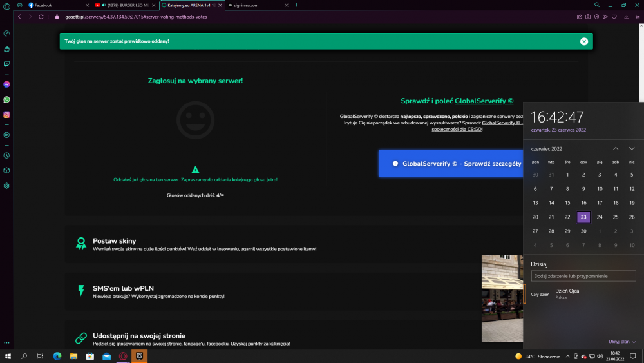Open GX Control in the sidebar
Screen dimensions: 644x363
point(6,34)
